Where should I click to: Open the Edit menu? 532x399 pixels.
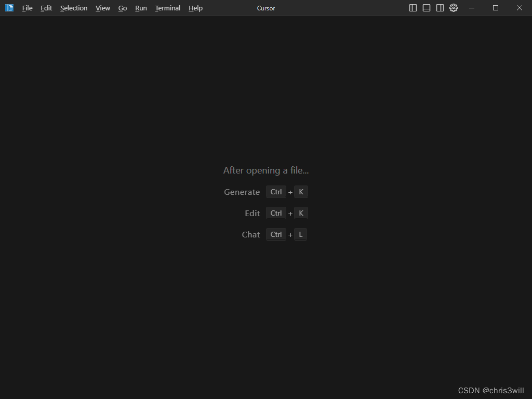click(x=46, y=8)
